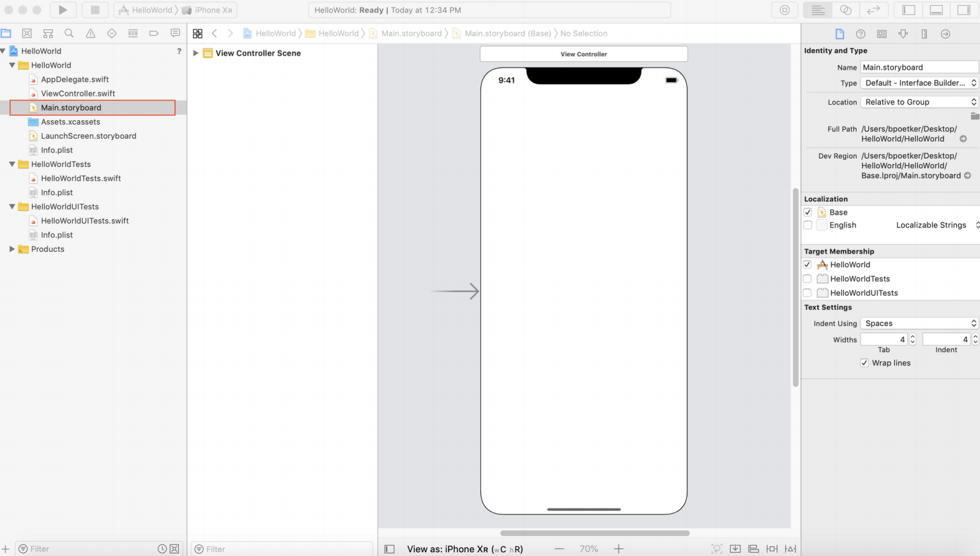Enable HelloWorldTests target membership
980x556 pixels.
pos(808,279)
